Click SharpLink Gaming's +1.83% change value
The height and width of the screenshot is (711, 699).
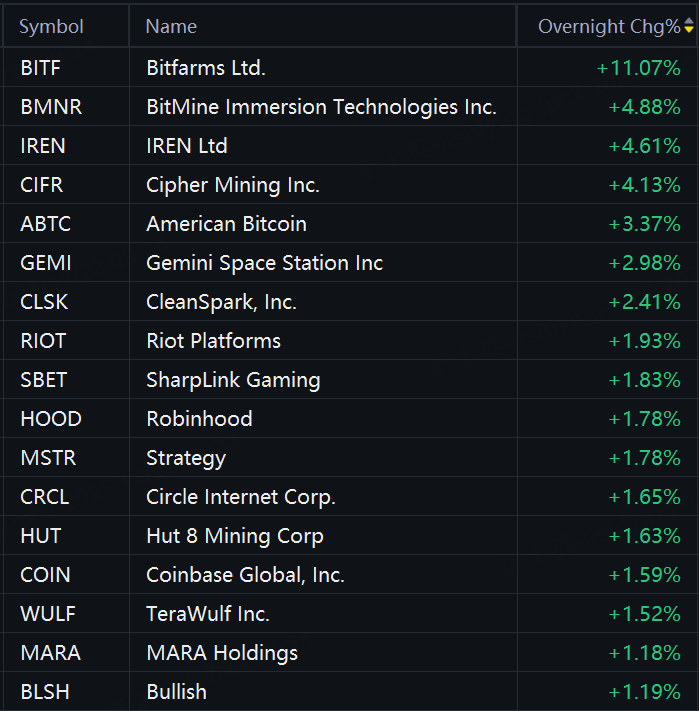point(644,380)
